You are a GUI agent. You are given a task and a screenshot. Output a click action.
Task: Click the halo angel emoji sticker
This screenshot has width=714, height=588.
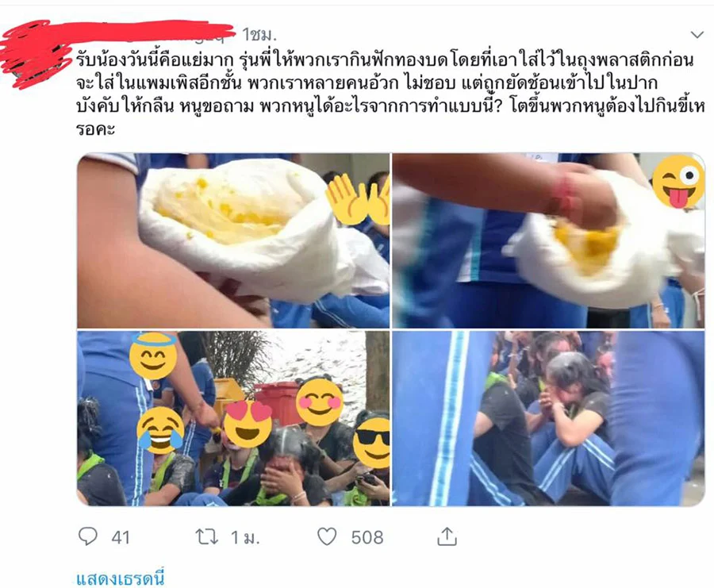pos(153,355)
